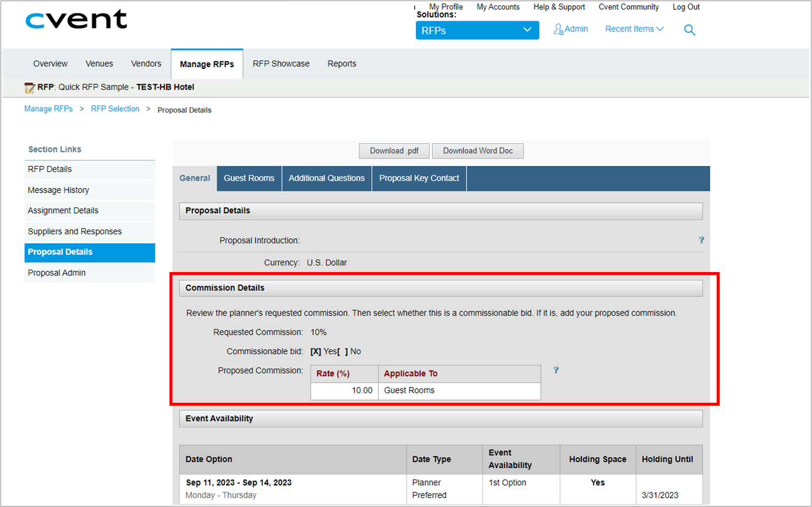Open the Additional Questions tab
812x507 pixels.
pyautogui.click(x=327, y=178)
